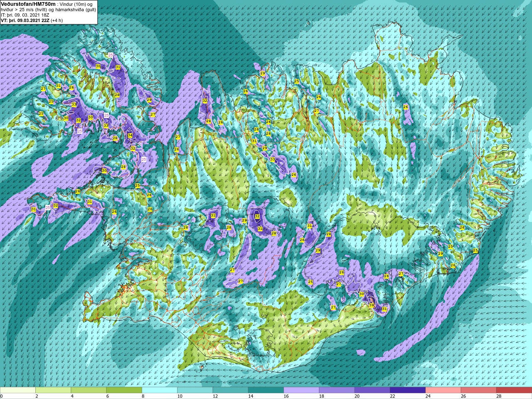Choose the 28+ m/s red legend swatch
The height and width of the screenshot is (399, 532).
click(x=514, y=390)
